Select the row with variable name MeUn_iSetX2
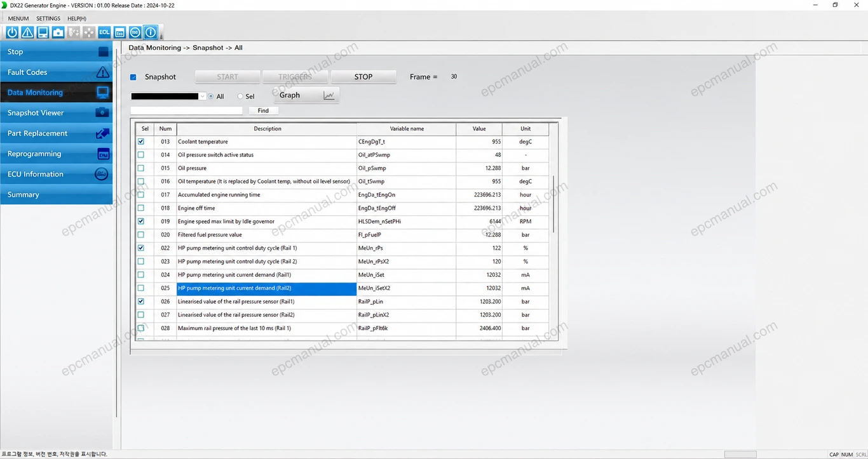This screenshot has height=459, width=868. click(x=343, y=288)
